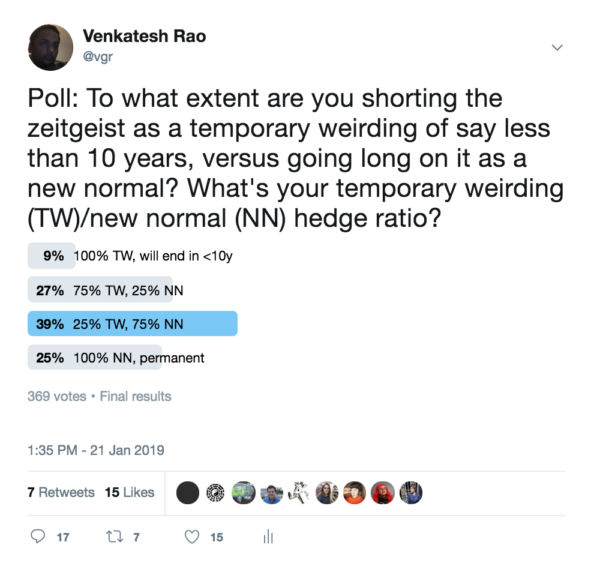The height and width of the screenshot is (563, 600).
Task: Open the 7 Retweets list
Action: coord(61,492)
